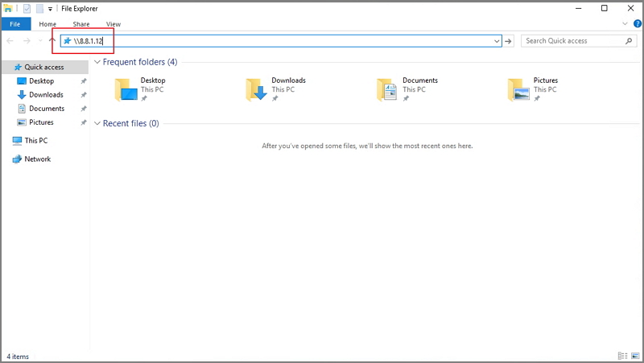Maximize the File Explorer window
The height and width of the screenshot is (363, 644).
coord(605,8)
